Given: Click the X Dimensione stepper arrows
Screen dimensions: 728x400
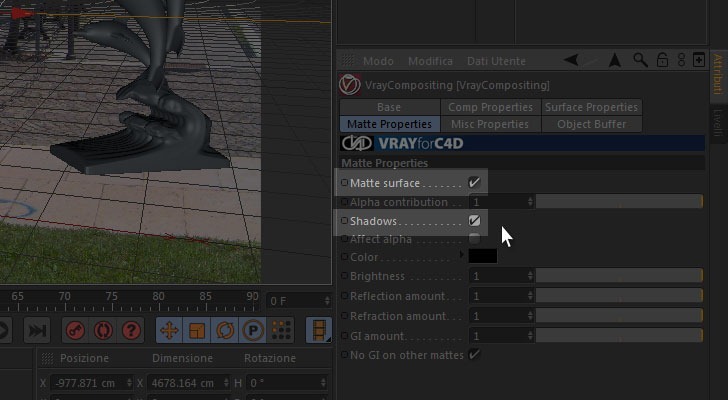Looking at the screenshot, I should 226,383.
